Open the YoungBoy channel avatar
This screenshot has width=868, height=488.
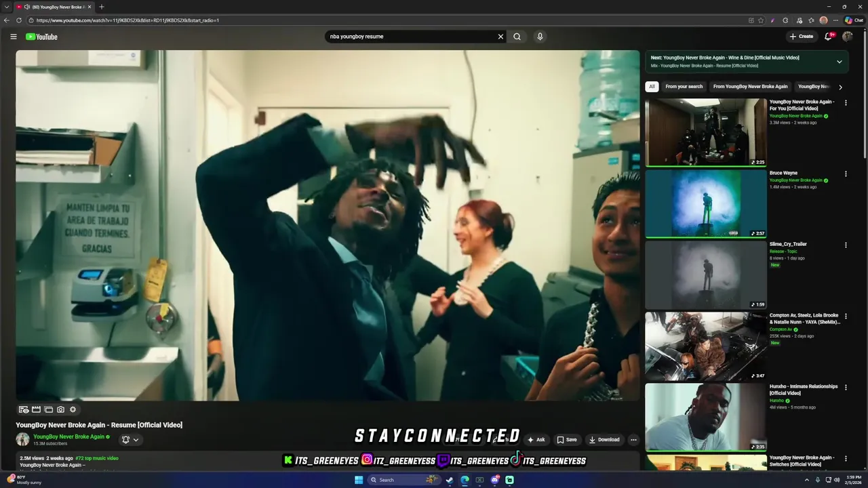coord(23,439)
